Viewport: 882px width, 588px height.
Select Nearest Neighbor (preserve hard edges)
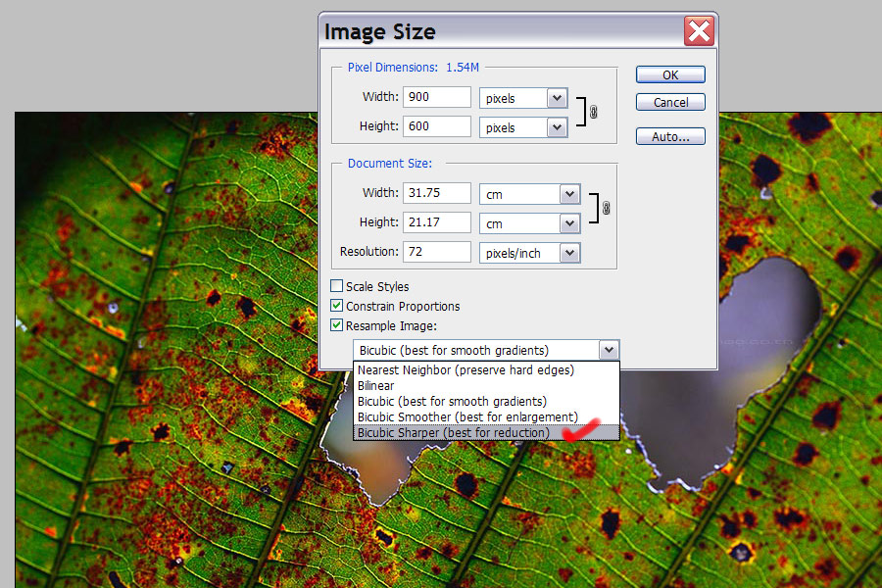coord(465,370)
